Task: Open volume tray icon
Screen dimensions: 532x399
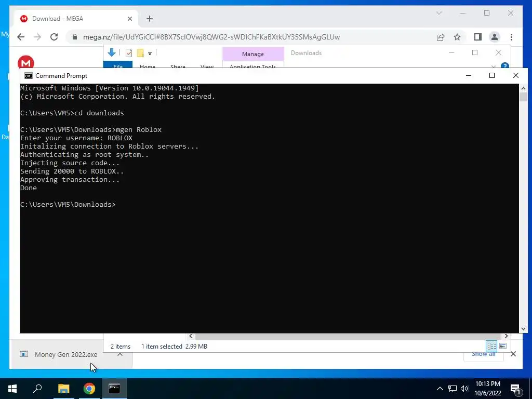Action: click(464, 389)
